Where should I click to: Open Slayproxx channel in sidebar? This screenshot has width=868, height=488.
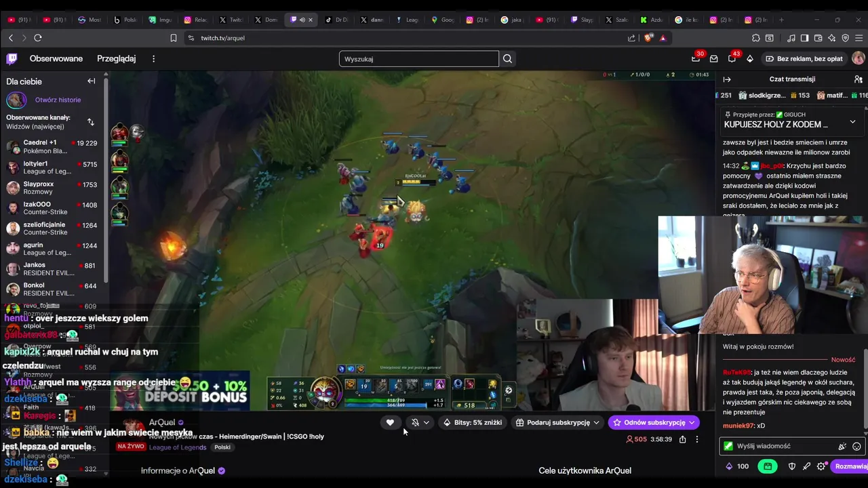click(52, 188)
